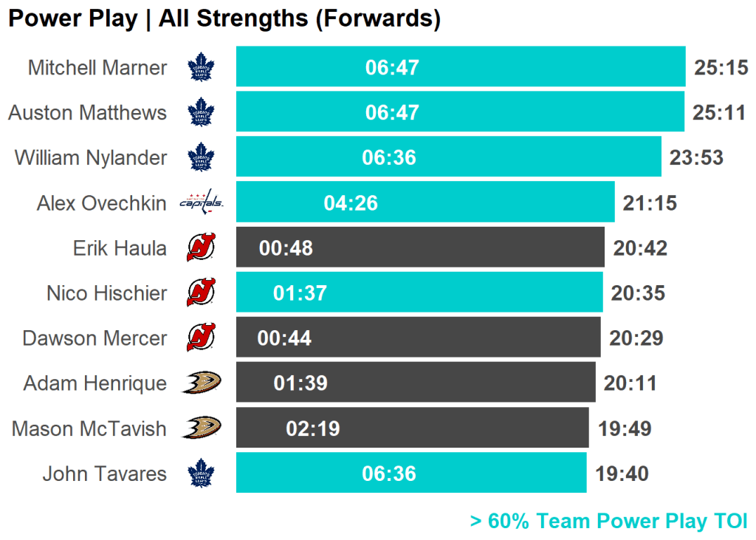Click the 06:47 label in Auston Matthews' bar

point(392,112)
